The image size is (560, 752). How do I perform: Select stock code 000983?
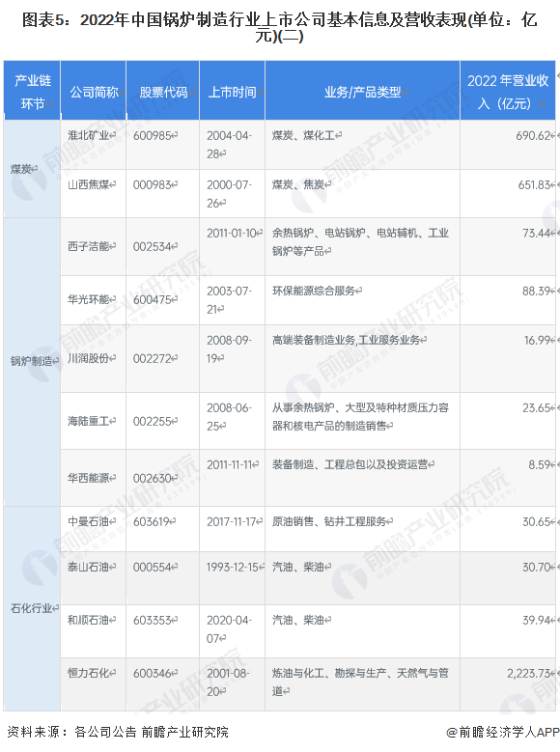pyautogui.click(x=153, y=184)
